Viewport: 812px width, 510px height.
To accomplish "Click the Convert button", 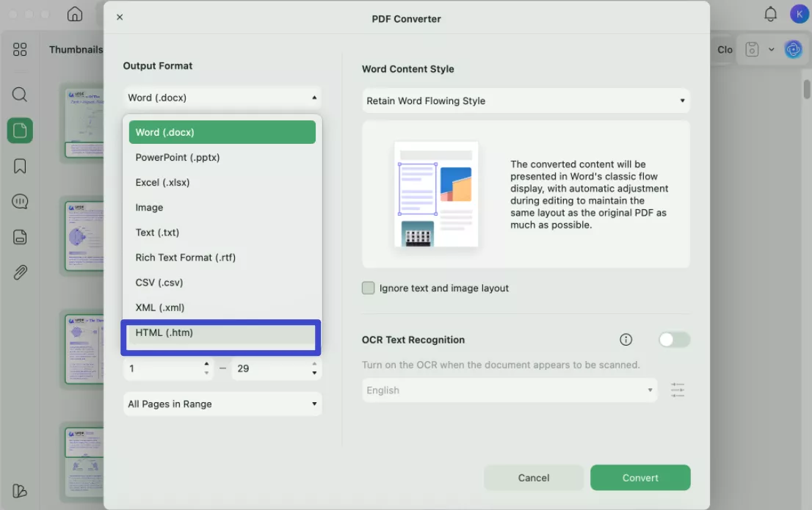I will coord(640,478).
